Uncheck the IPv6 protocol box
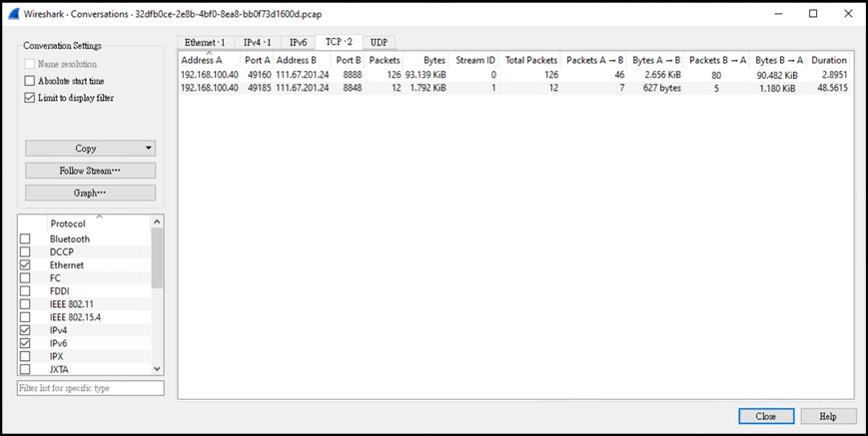This screenshot has height=436, width=868. point(25,343)
